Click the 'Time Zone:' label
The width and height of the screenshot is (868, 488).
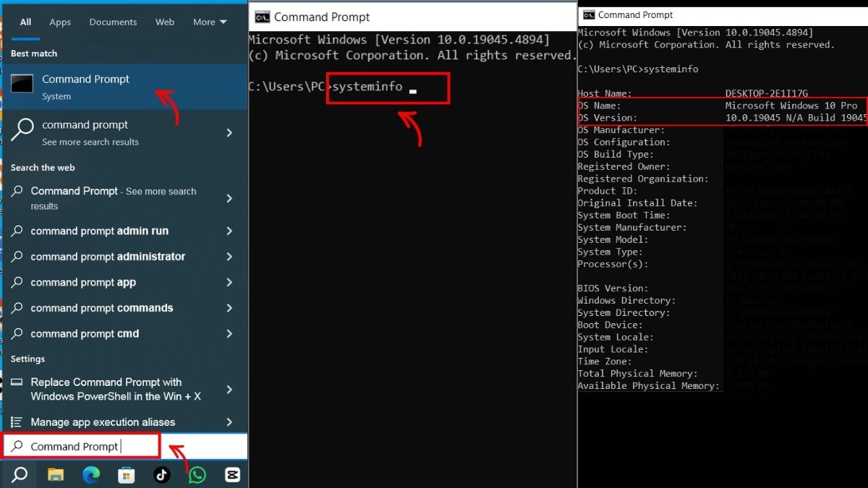click(605, 361)
